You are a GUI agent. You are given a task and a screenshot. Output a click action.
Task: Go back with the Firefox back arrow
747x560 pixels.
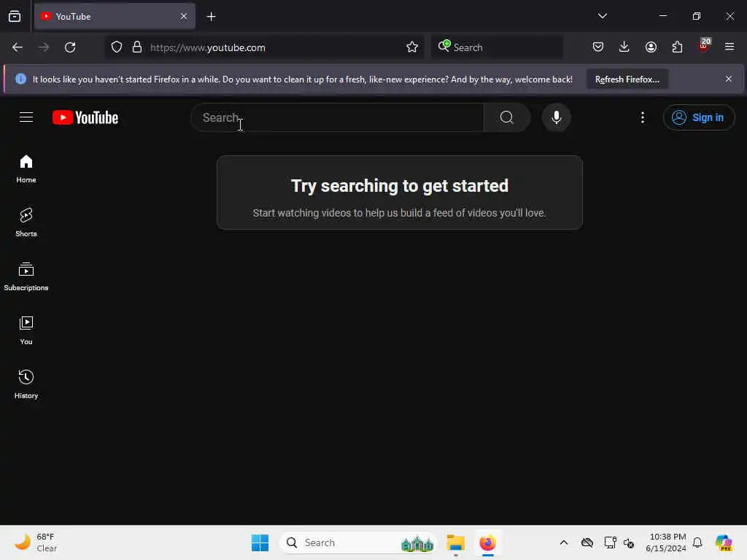click(x=18, y=47)
